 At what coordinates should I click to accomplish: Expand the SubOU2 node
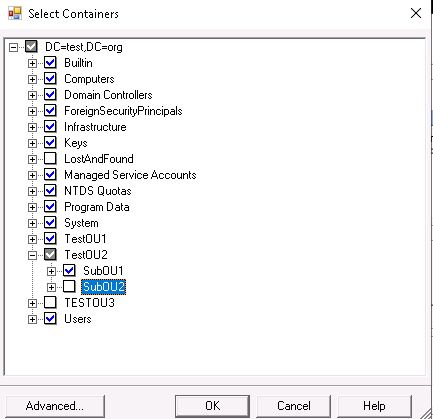51,287
